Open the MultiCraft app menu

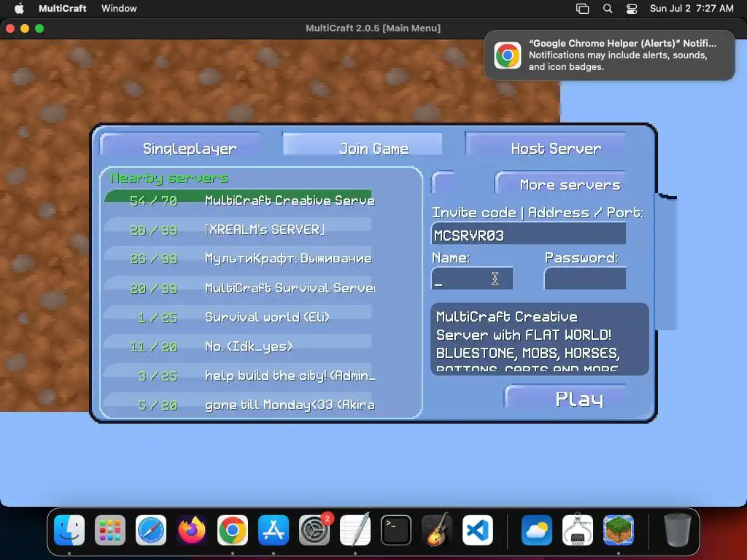63,8
